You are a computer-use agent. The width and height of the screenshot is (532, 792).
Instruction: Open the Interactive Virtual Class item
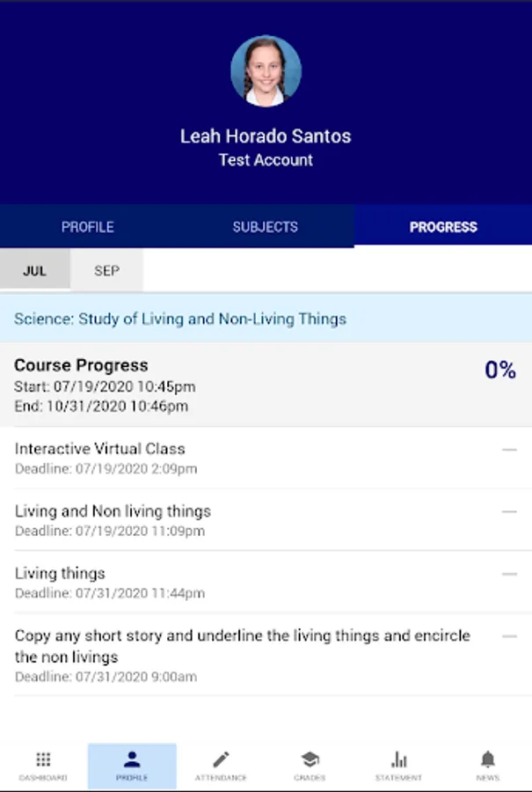pyautogui.click(x=100, y=449)
